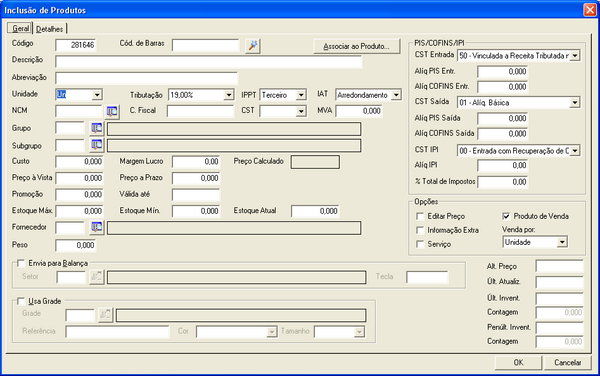
Task: Click into the Descrição field
Action: (209, 62)
